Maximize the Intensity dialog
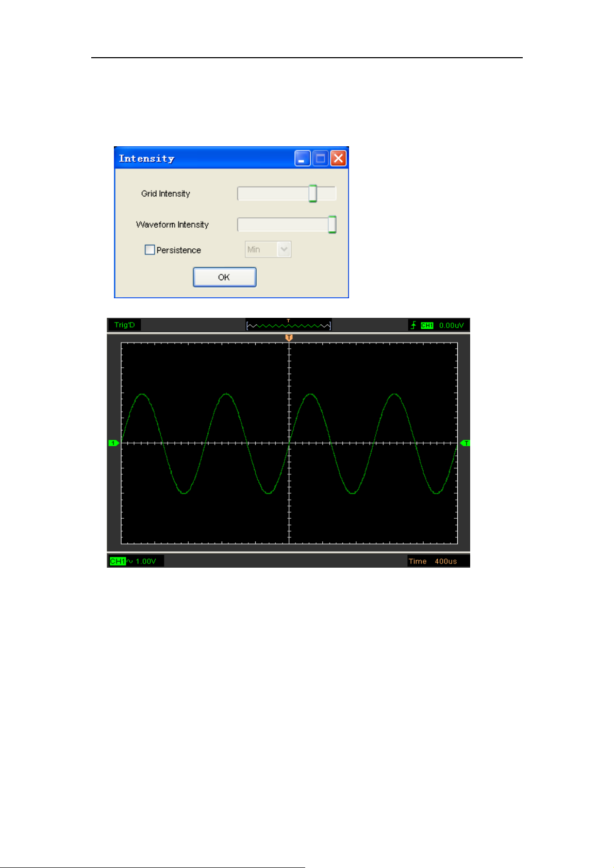This screenshot has height=868, width=614. tap(320, 158)
